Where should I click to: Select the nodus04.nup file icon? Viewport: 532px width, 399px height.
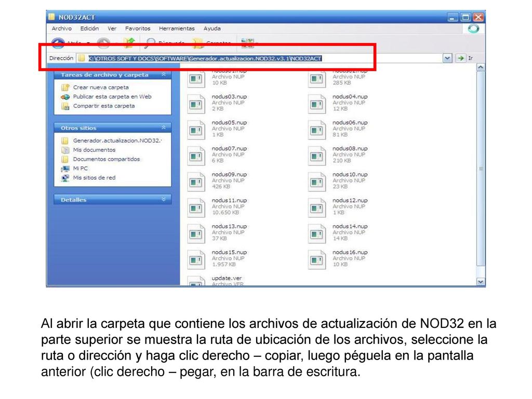pyautogui.click(x=317, y=104)
